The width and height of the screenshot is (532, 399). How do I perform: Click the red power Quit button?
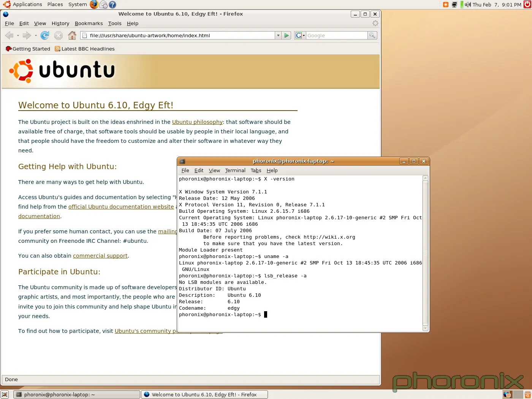pyautogui.click(x=527, y=5)
